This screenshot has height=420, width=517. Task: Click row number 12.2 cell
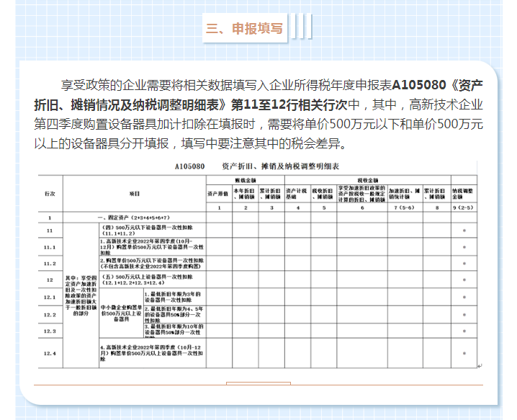point(50,315)
